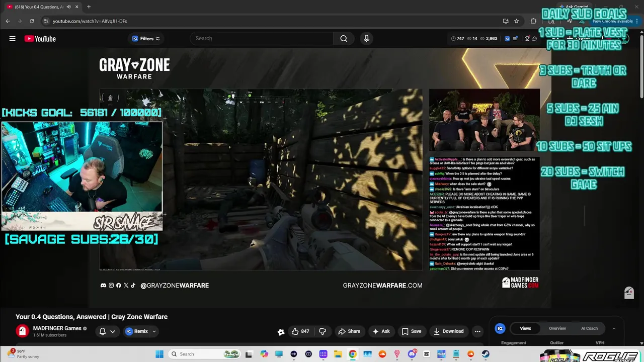Mute the tab using its speaker icon
This screenshot has width=644, height=362.
point(68,7)
